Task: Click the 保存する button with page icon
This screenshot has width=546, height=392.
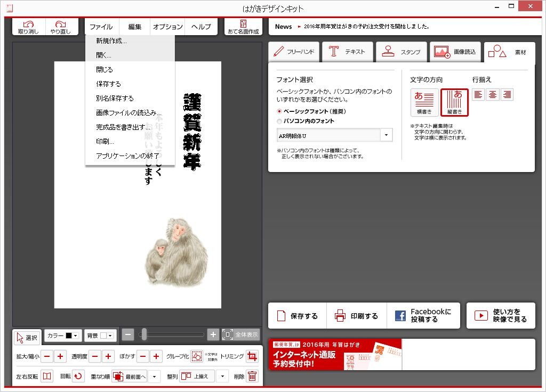Action: click(298, 316)
